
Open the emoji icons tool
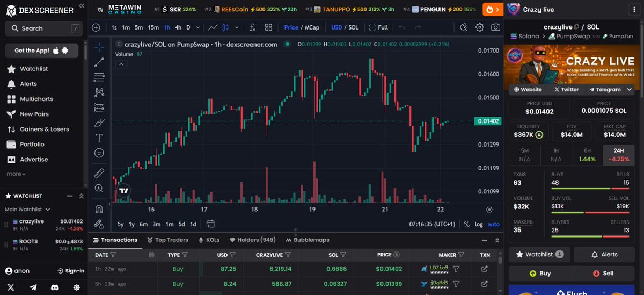(x=99, y=153)
